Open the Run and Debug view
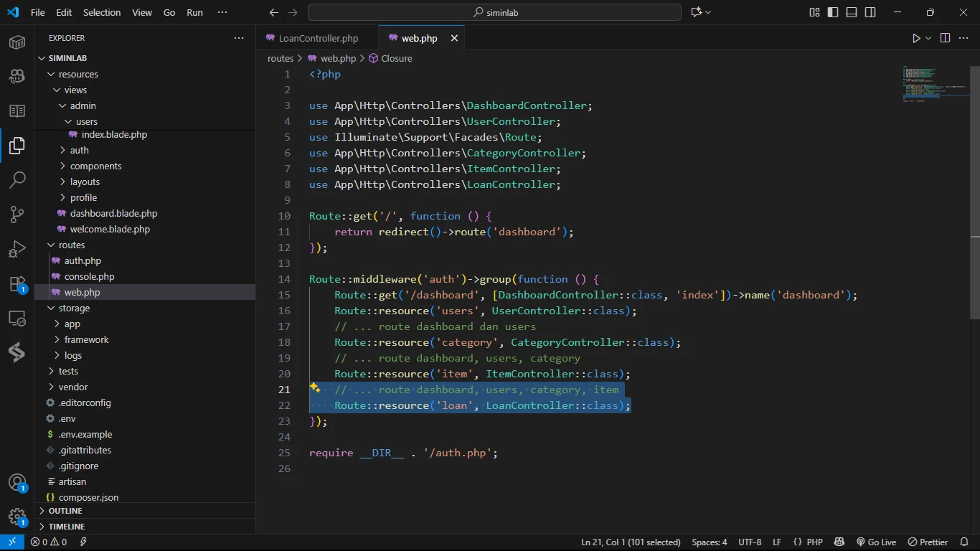The width and height of the screenshot is (980, 551). coord(17,249)
